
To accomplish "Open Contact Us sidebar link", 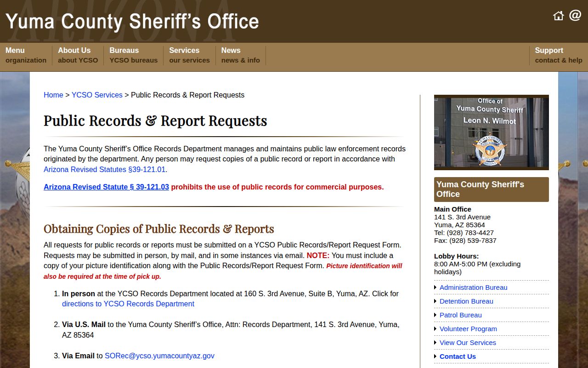I will coord(458,356).
